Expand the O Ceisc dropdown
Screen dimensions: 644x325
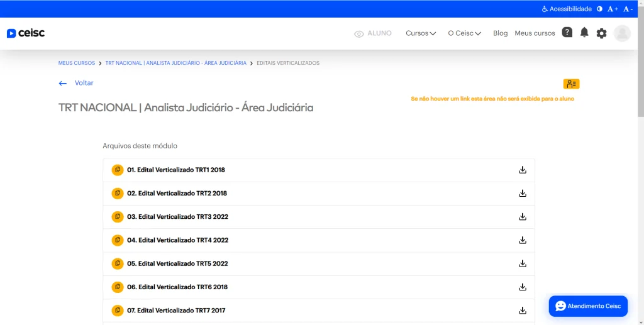465,33
